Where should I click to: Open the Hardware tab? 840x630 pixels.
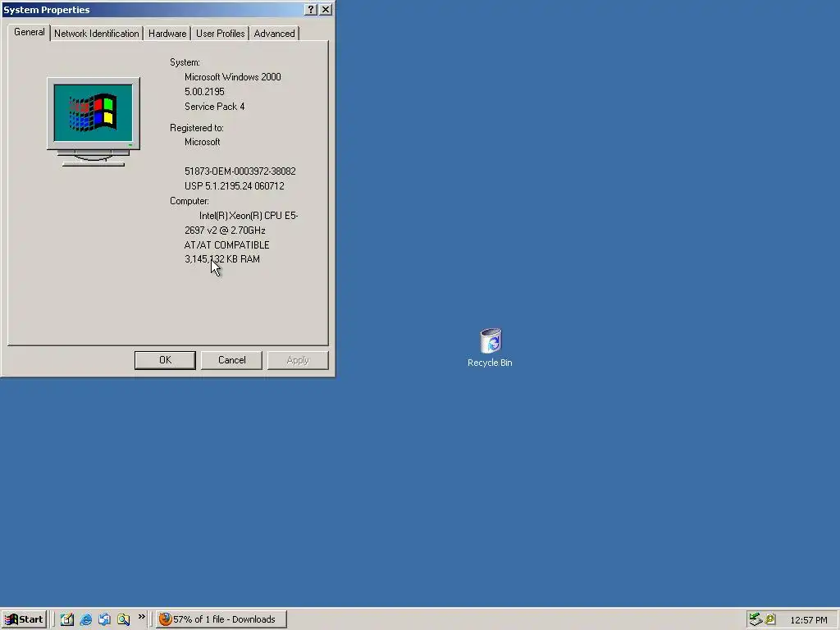pos(167,33)
